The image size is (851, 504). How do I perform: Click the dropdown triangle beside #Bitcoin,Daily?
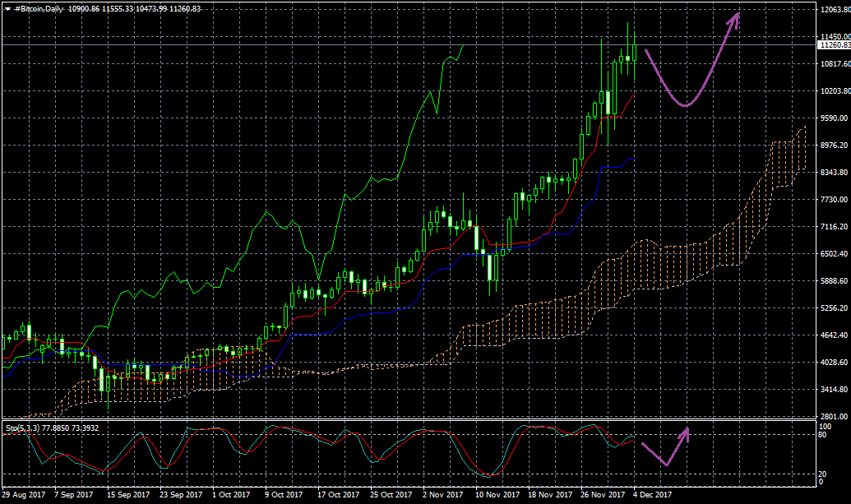[7, 7]
